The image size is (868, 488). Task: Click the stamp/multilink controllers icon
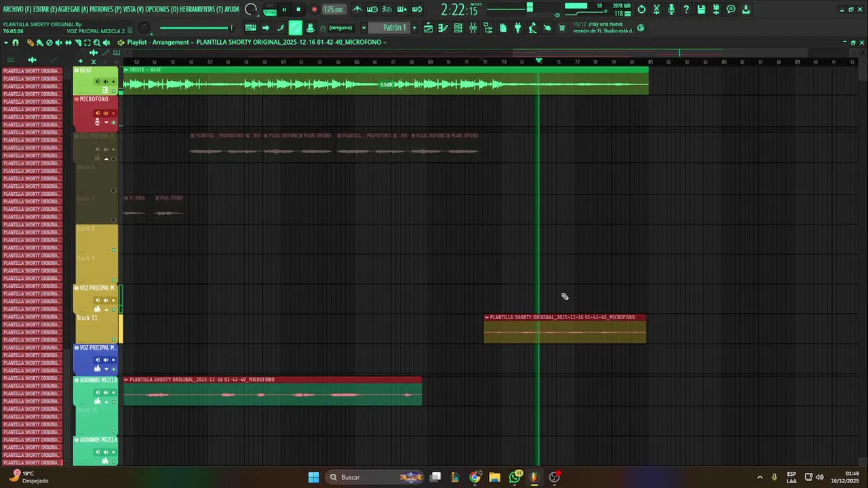[310, 28]
